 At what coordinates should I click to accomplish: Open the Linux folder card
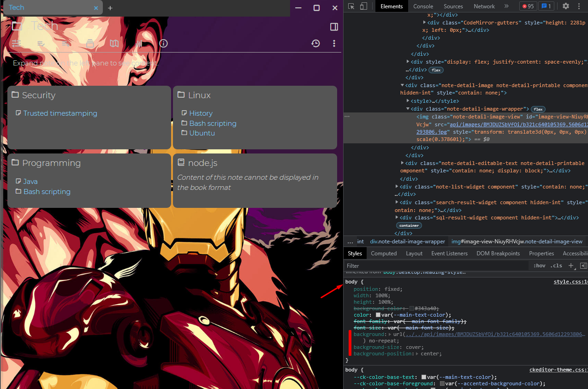pos(199,95)
